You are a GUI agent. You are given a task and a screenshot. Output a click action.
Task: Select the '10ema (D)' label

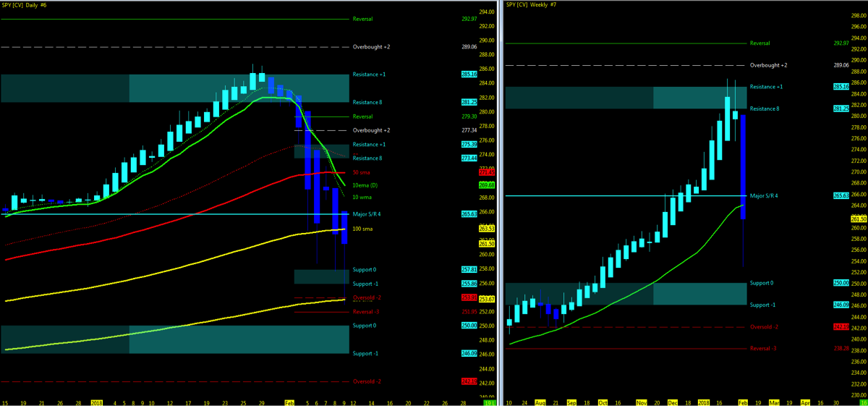[x=365, y=185]
